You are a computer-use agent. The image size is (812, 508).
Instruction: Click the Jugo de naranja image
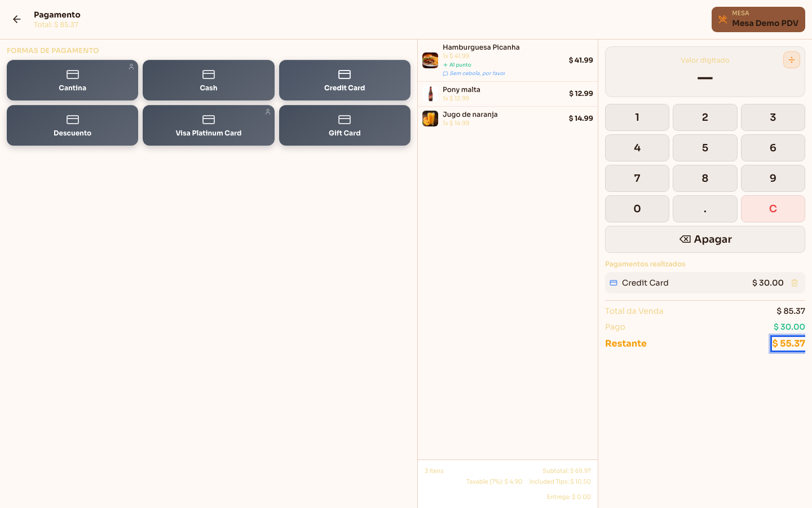[x=430, y=119]
